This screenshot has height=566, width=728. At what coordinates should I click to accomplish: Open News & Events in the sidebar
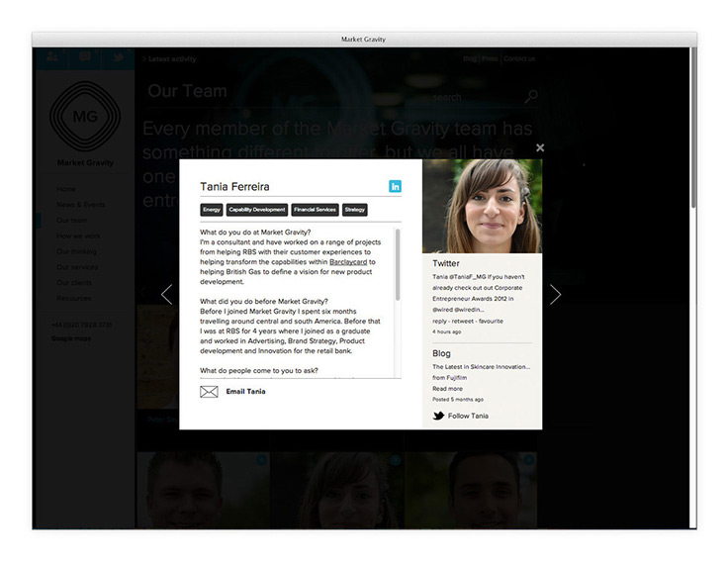(x=81, y=205)
